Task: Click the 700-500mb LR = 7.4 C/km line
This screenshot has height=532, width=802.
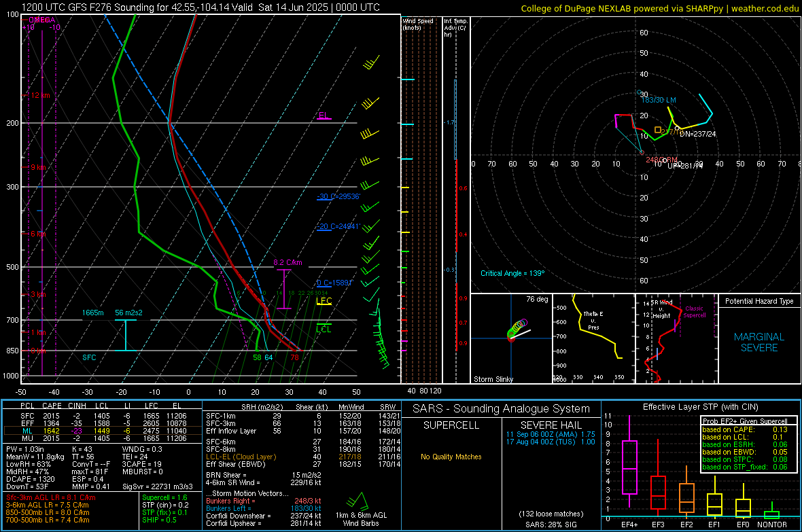Action: [48, 520]
